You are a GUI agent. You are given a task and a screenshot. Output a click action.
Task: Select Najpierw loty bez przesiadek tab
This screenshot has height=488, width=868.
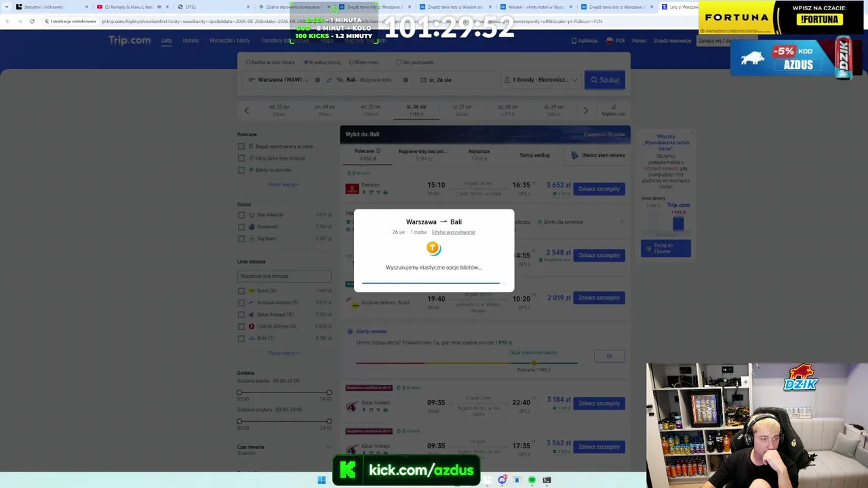(422, 155)
